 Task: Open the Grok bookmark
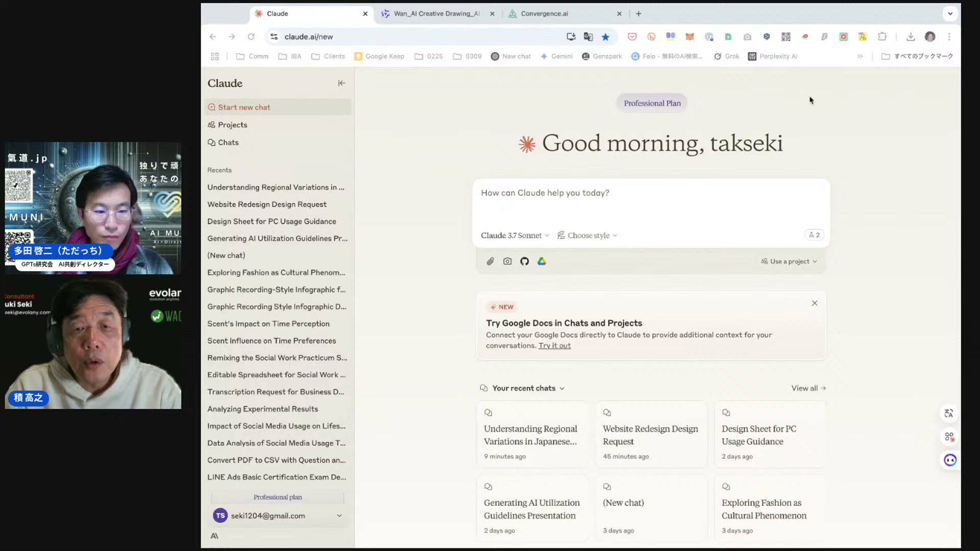point(726,56)
